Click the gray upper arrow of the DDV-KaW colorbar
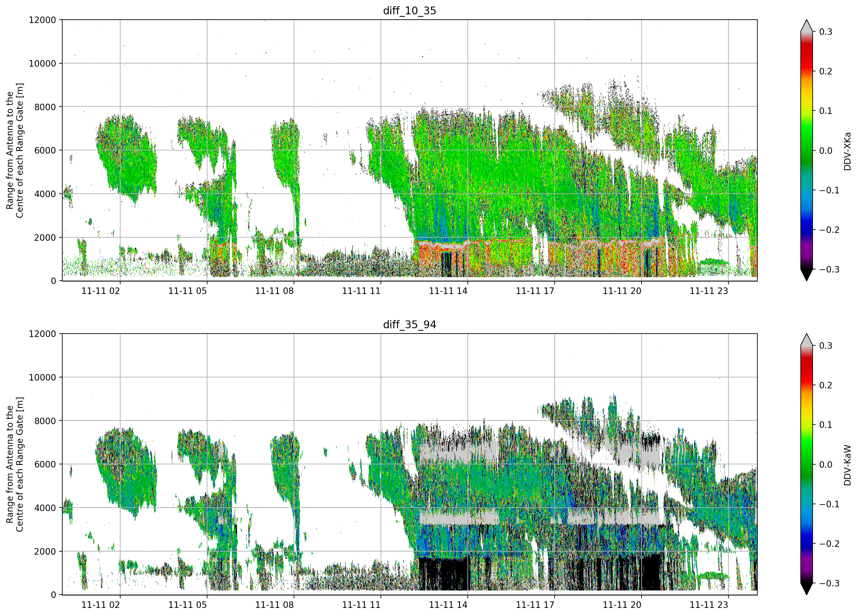 pos(807,340)
